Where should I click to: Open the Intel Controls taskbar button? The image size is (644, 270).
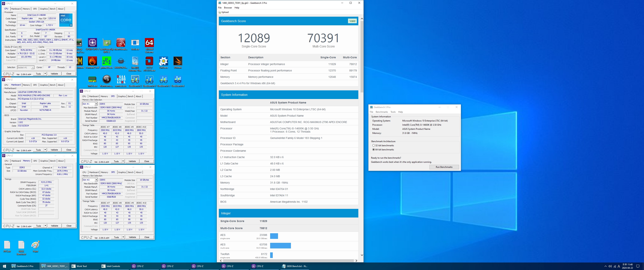114,266
